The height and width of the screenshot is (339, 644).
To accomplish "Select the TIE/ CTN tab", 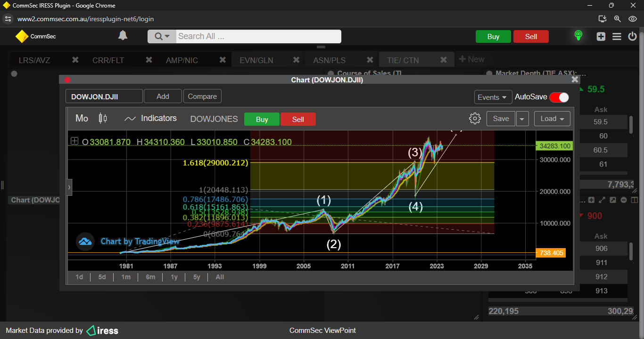I will 403,60.
